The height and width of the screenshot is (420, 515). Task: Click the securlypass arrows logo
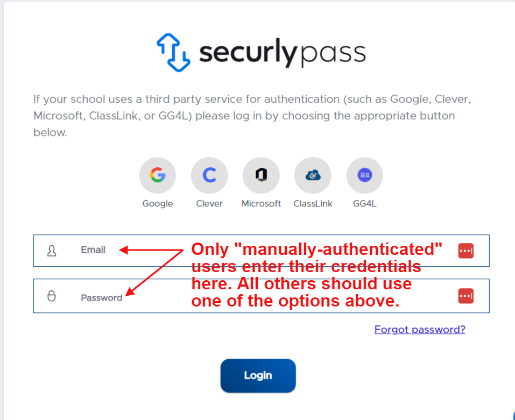point(173,53)
